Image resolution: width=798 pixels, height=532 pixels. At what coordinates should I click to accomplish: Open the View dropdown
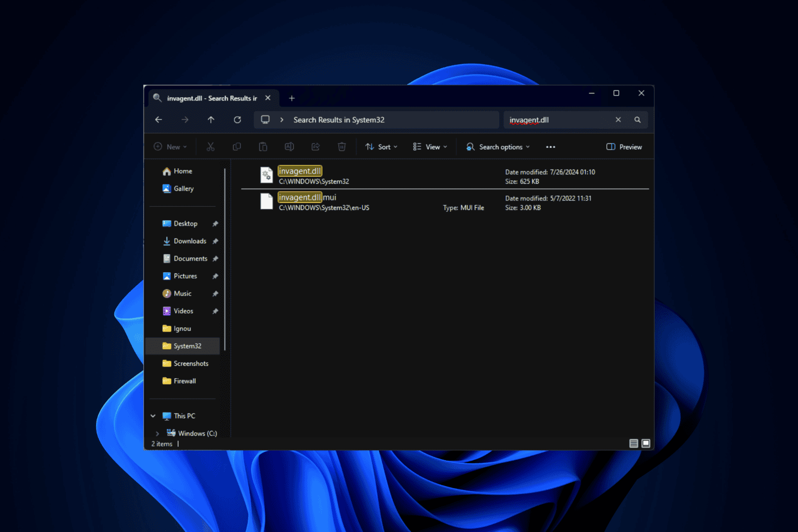point(430,147)
